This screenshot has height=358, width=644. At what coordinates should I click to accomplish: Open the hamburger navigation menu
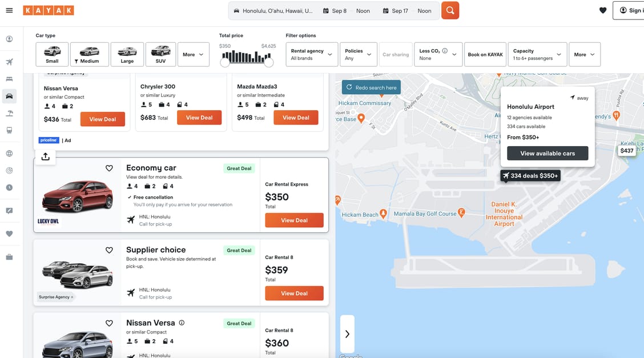pos(9,10)
